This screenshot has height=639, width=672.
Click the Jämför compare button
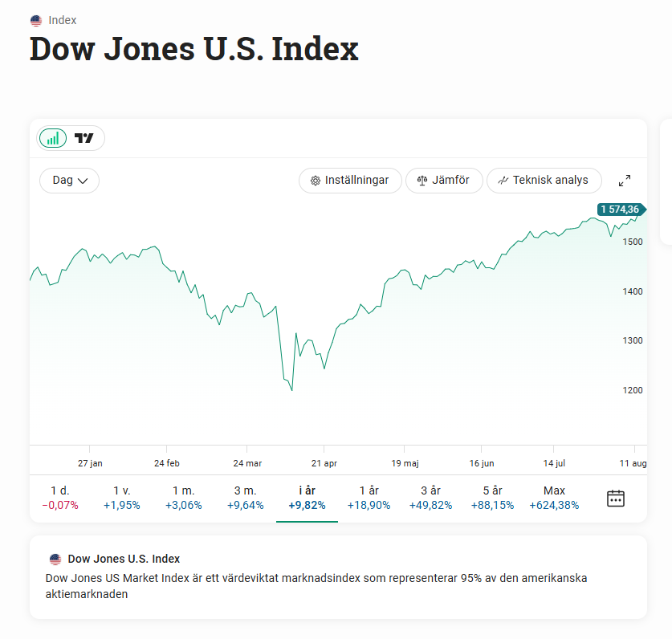[443, 181]
